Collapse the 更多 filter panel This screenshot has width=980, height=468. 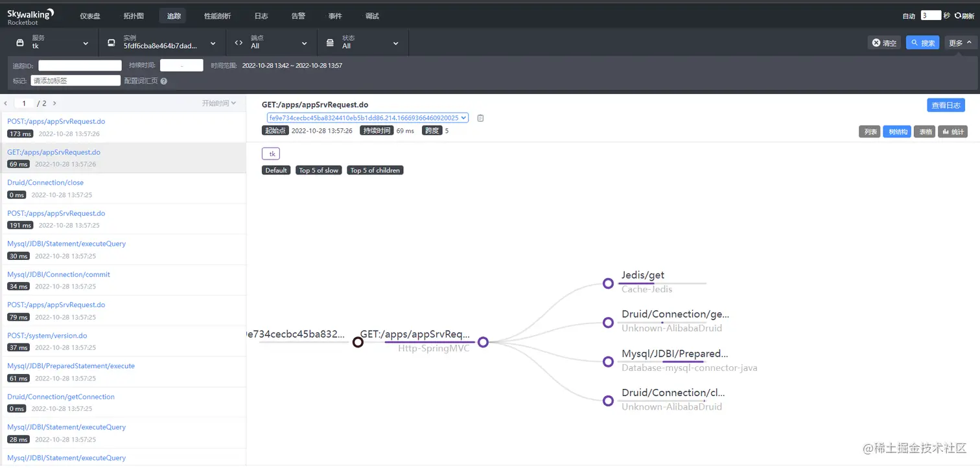click(x=961, y=43)
